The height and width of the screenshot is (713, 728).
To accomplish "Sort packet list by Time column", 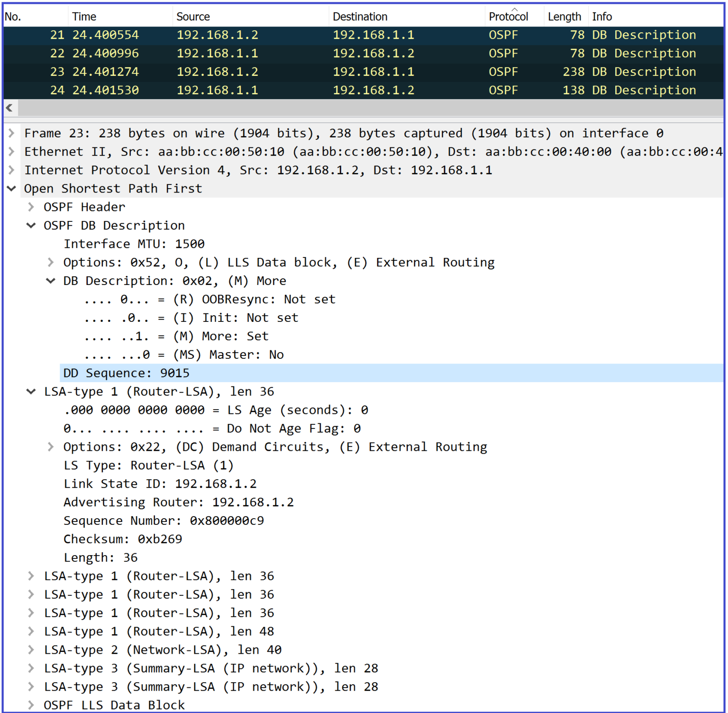I will (84, 17).
